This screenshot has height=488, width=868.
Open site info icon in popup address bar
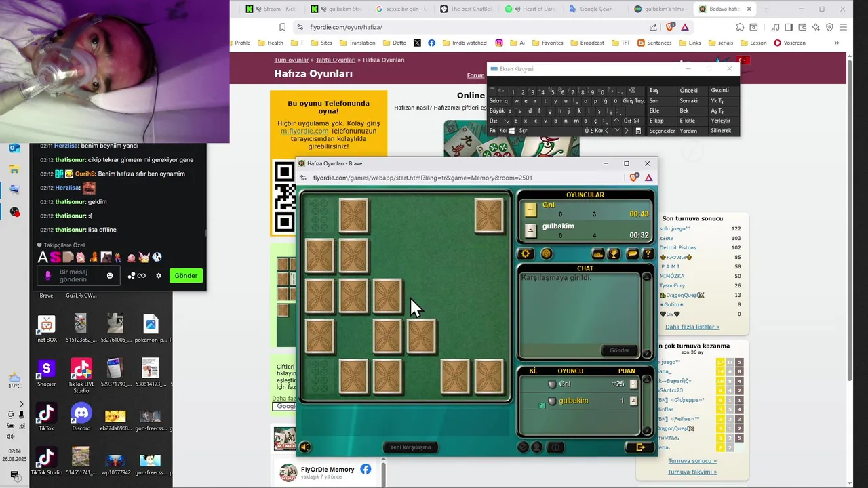304,178
